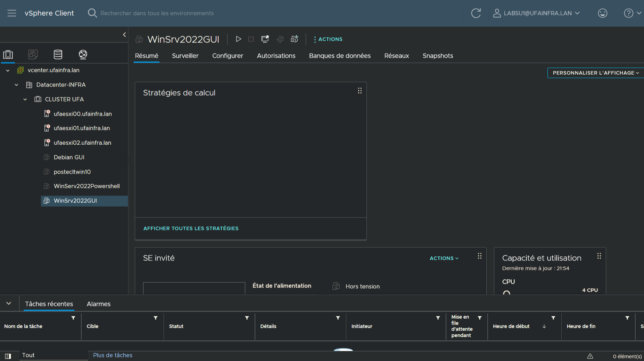644x361 pixels.
Task: Collapse the CLUSTER UFA tree node
Action: tap(25, 99)
